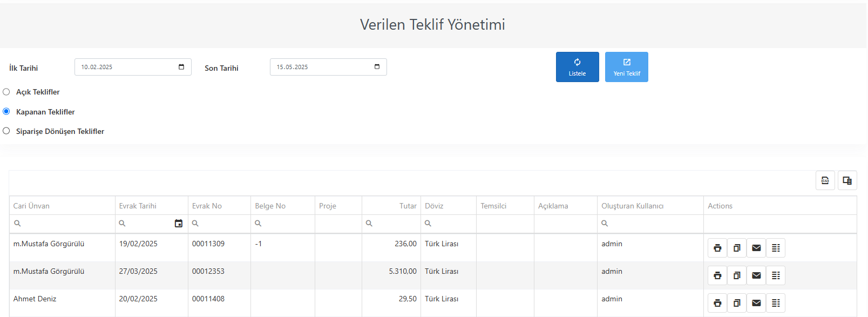This screenshot has height=317, width=868.
Task: Open Belge No filter search options
Action: [258, 224]
